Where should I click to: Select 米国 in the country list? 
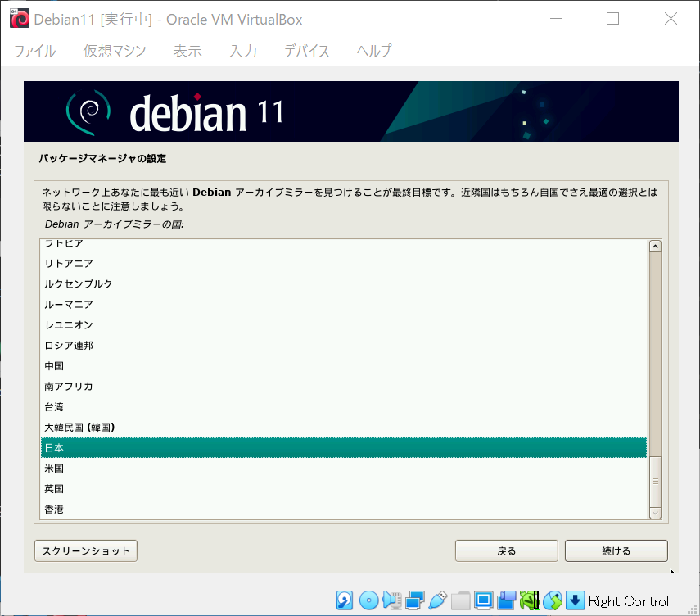[x=344, y=468]
